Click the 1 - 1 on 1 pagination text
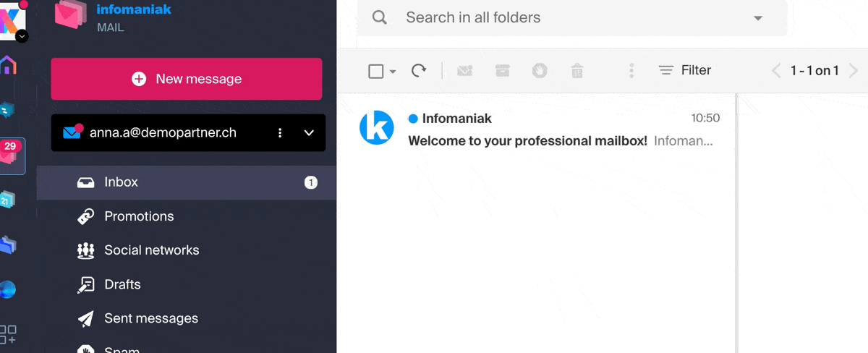The height and width of the screenshot is (353, 868). click(x=814, y=71)
